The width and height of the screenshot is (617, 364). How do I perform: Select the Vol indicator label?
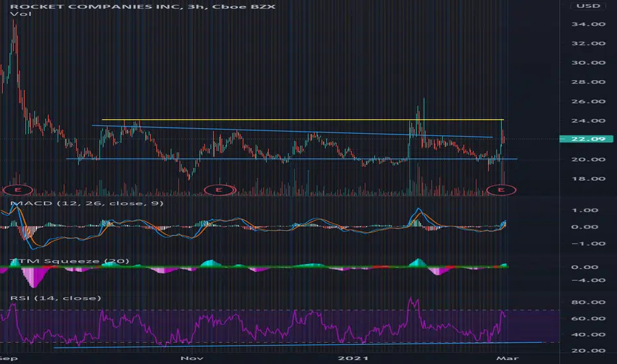(21, 14)
